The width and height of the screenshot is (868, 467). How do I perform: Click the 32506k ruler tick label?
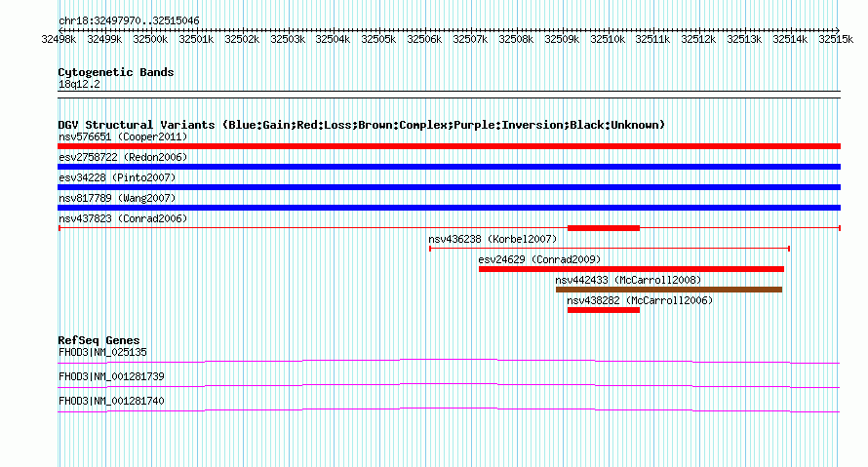(424, 39)
